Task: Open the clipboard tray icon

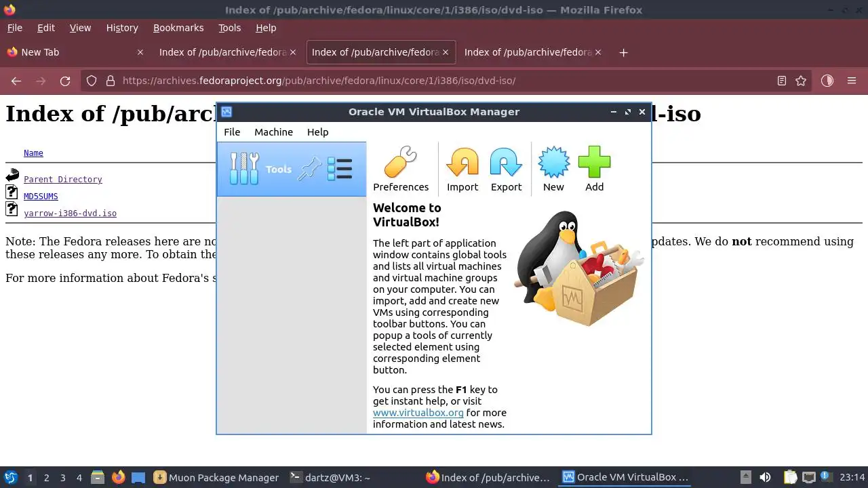Action: click(x=790, y=477)
